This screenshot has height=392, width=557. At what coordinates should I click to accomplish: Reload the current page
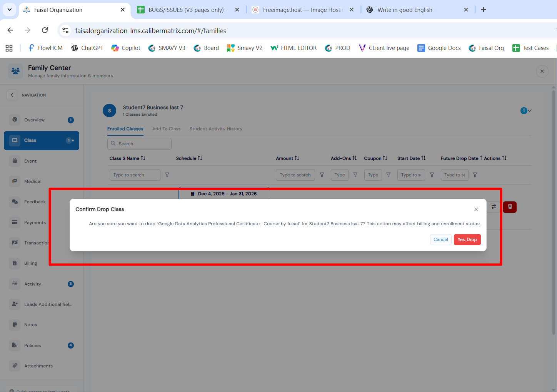pyautogui.click(x=45, y=30)
